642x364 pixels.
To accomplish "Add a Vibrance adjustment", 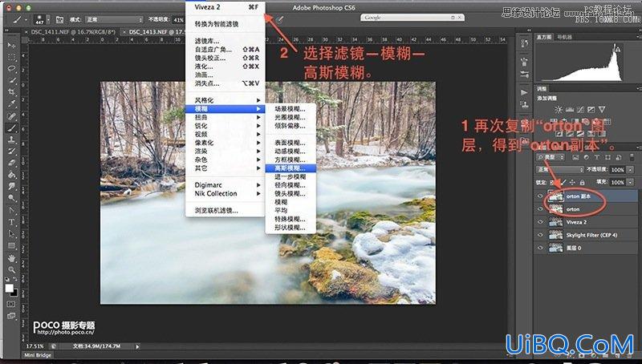I will [x=602, y=110].
